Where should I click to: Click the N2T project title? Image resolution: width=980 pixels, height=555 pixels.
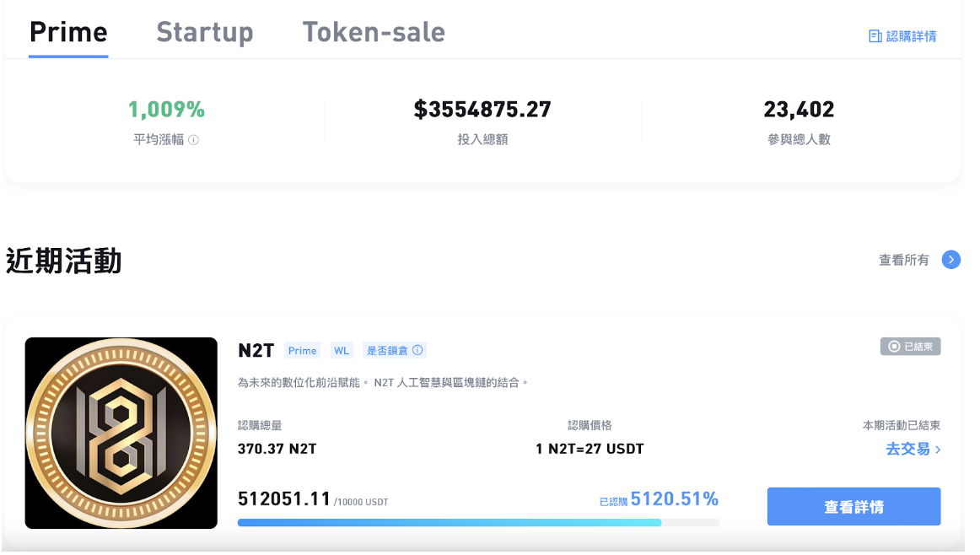pos(256,351)
